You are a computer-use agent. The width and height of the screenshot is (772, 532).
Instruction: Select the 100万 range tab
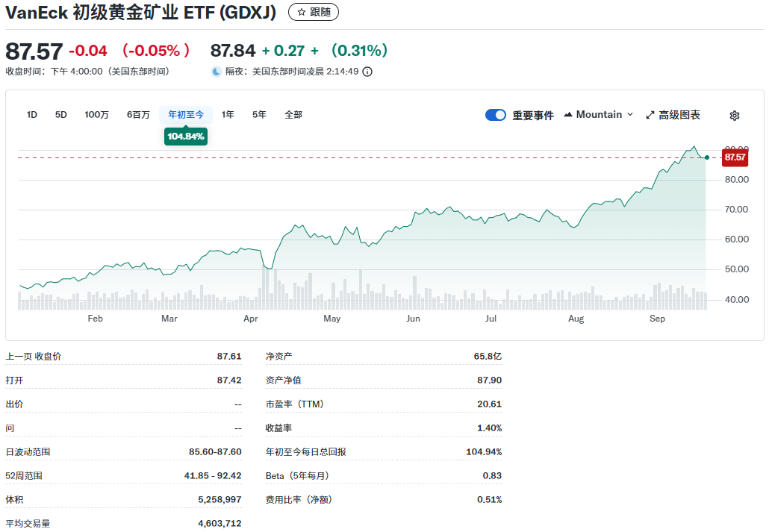click(x=96, y=115)
